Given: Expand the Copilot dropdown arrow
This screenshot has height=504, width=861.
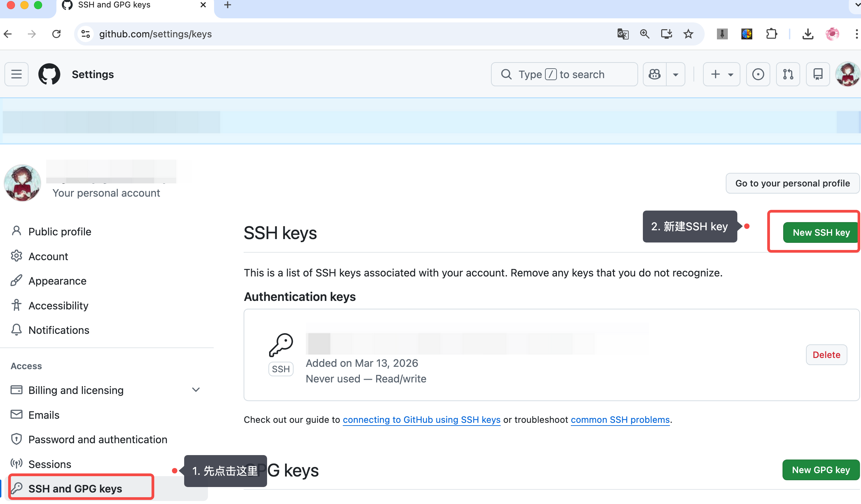Looking at the screenshot, I should click(675, 74).
